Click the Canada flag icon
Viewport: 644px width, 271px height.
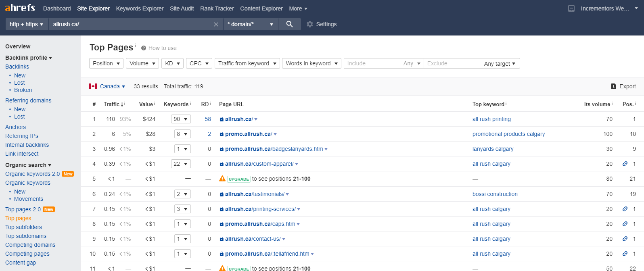(x=93, y=86)
